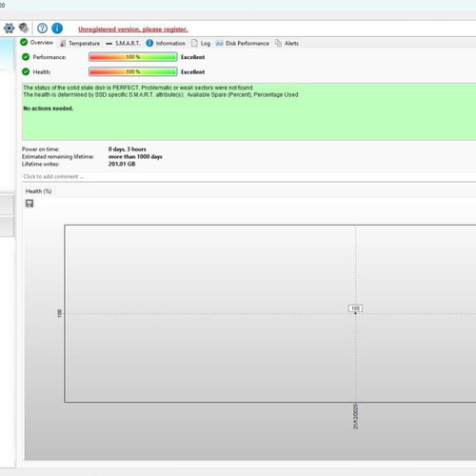Open the Log tab

[201, 44]
